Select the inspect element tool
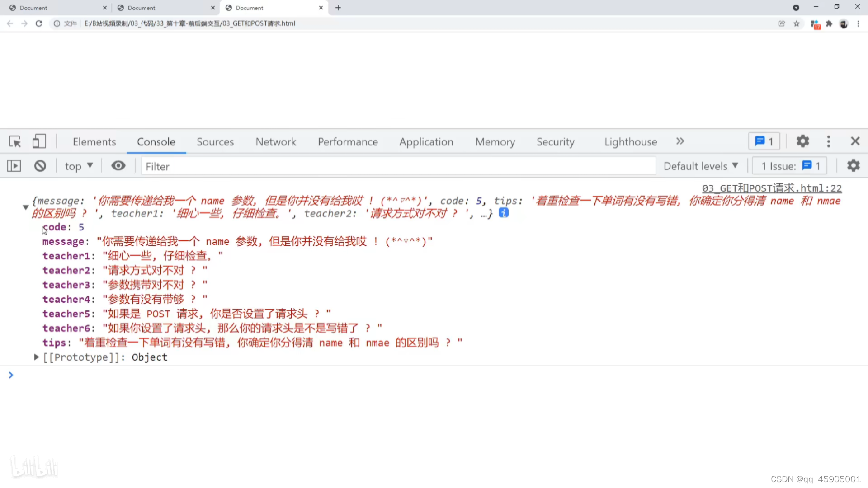Image resolution: width=868 pixels, height=488 pixels. pyautogui.click(x=15, y=141)
